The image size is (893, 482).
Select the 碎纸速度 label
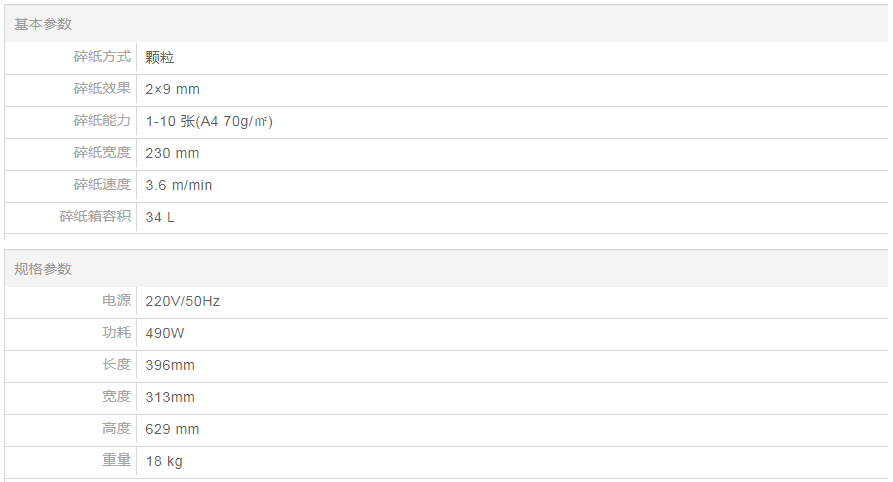pyautogui.click(x=102, y=185)
